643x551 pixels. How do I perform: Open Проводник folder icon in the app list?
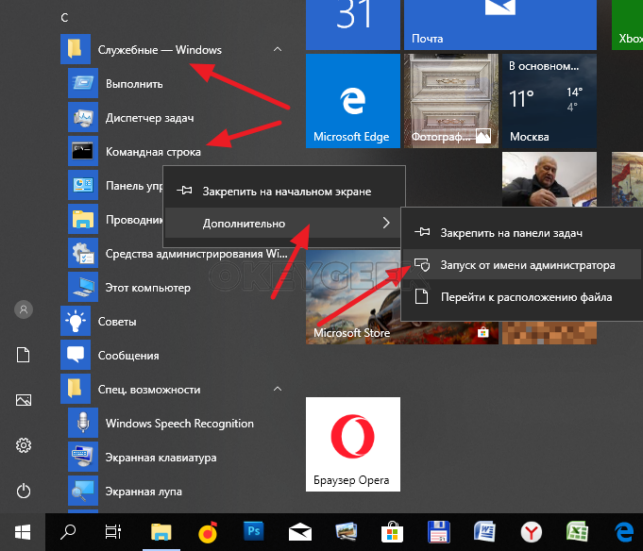click(83, 219)
